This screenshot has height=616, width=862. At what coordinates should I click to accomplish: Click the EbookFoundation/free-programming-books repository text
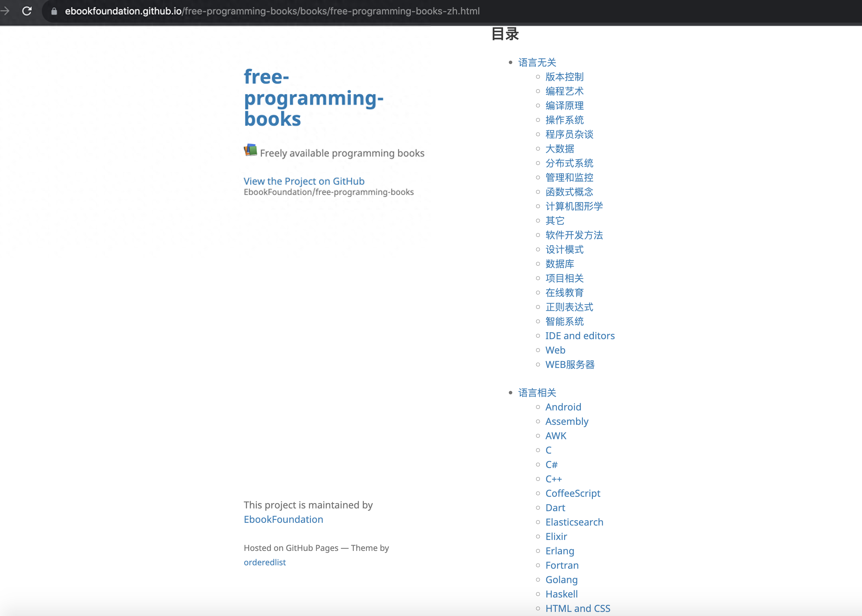329,192
